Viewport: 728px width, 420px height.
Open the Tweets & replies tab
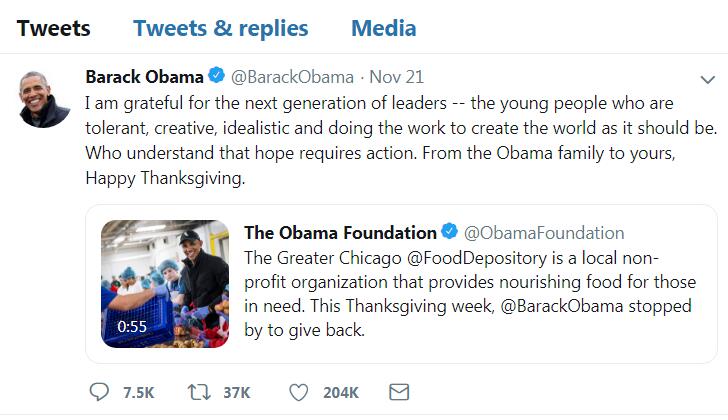coord(221,28)
